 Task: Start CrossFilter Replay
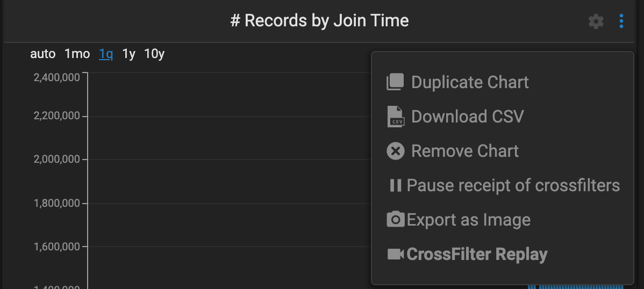pos(477,254)
